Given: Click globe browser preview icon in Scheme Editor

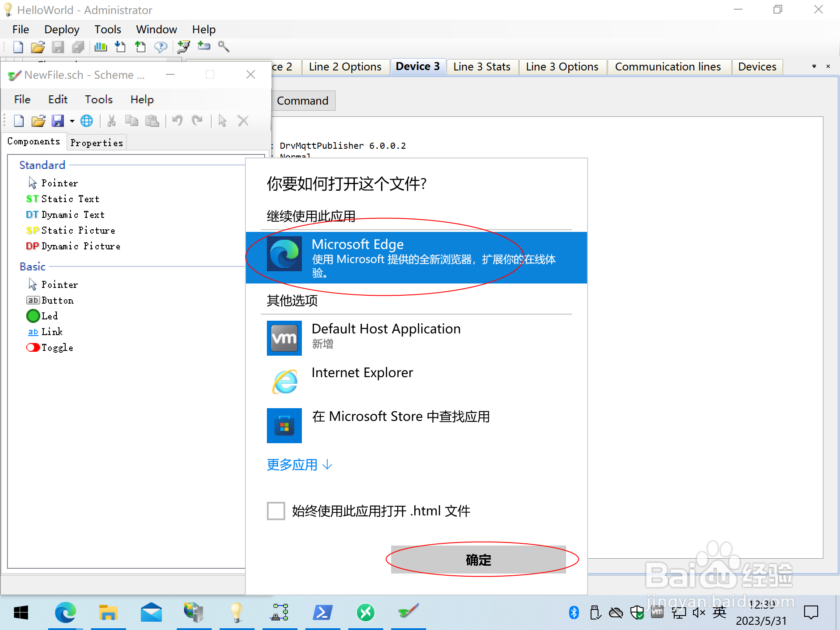Looking at the screenshot, I should tap(87, 121).
